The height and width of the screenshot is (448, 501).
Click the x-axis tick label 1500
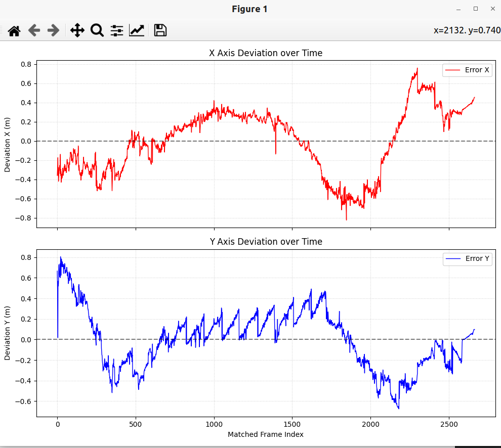tap(292, 424)
